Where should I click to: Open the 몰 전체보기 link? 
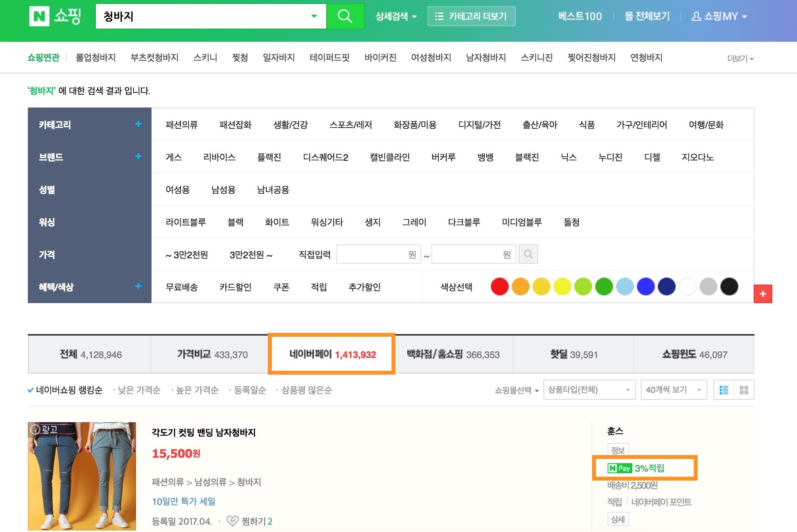click(647, 16)
